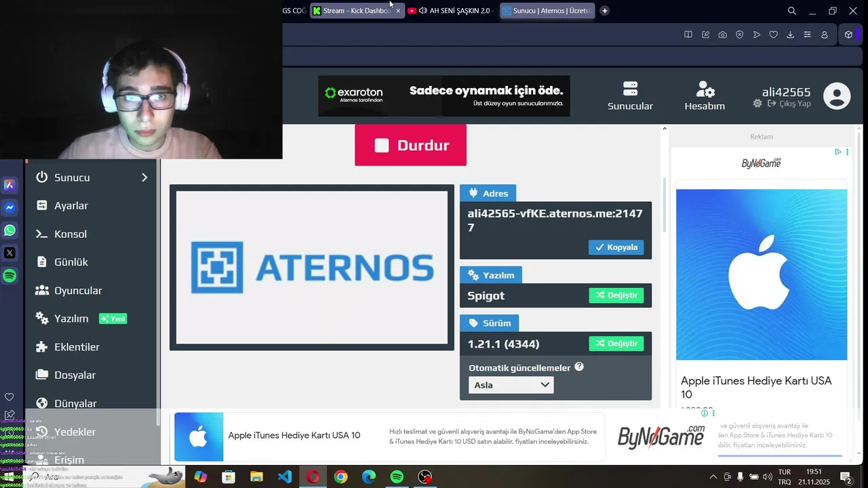Click the Yeni badge beside Yazılım
The width and height of the screenshot is (868, 488).
point(113,319)
